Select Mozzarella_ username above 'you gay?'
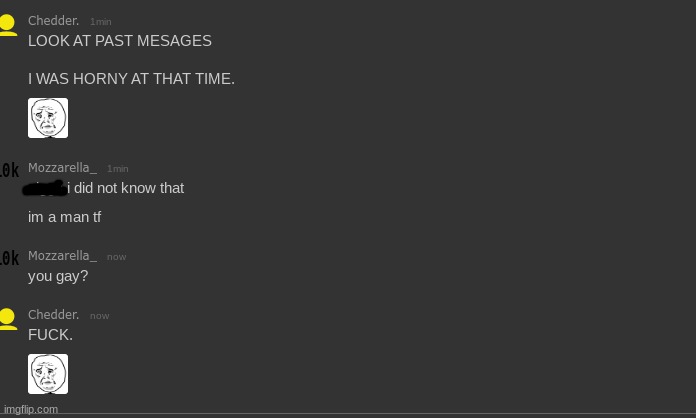The image size is (696, 418). coord(62,256)
